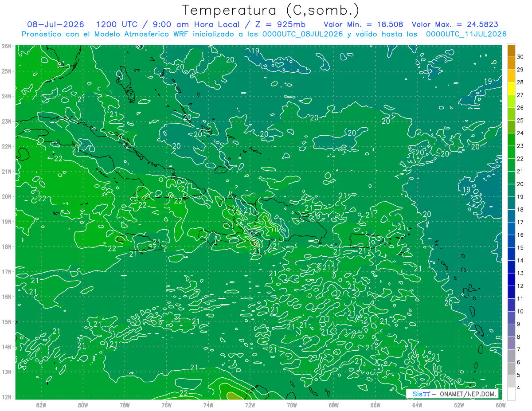
Task: Click the colorbar scale value 10
Action: 520,311
